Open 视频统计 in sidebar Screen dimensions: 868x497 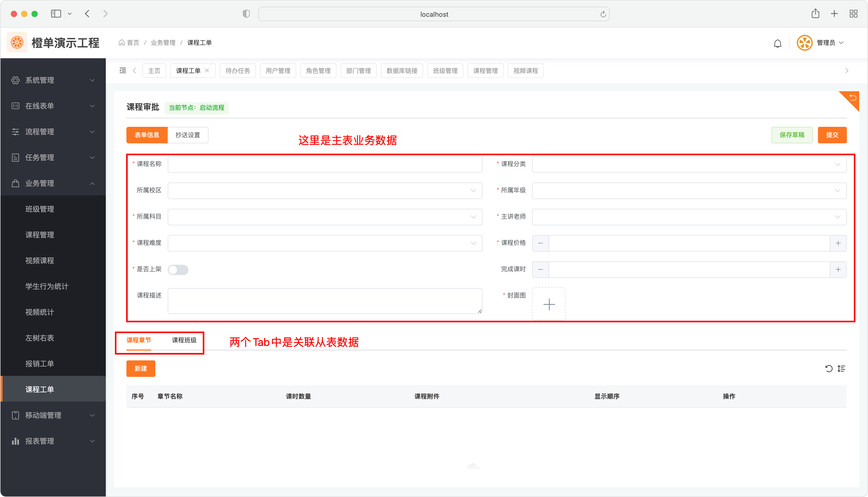pyautogui.click(x=53, y=312)
